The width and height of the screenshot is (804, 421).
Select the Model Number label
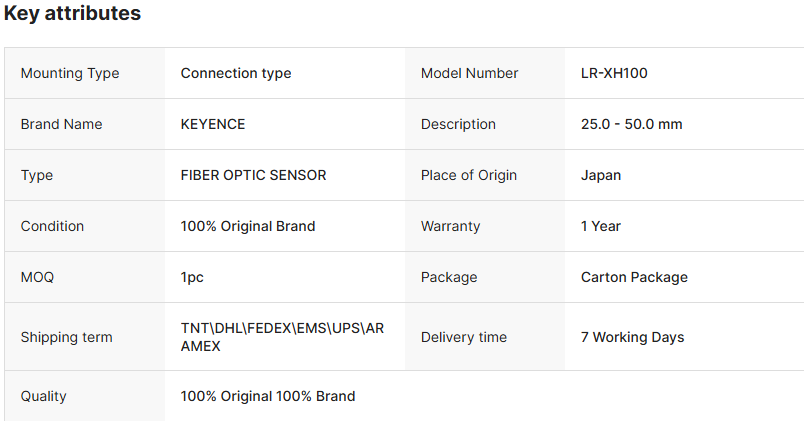(x=469, y=73)
